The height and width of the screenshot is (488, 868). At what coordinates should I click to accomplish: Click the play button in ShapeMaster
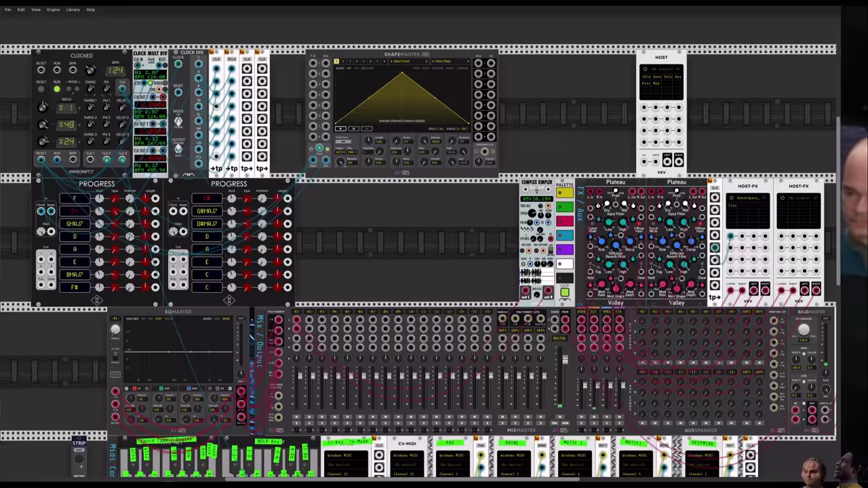point(340,128)
